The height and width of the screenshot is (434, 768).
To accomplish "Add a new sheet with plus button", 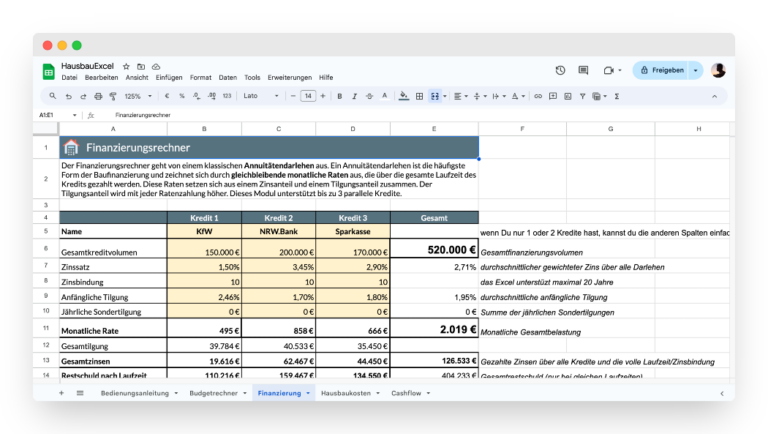I will pyautogui.click(x=61, y=393).
